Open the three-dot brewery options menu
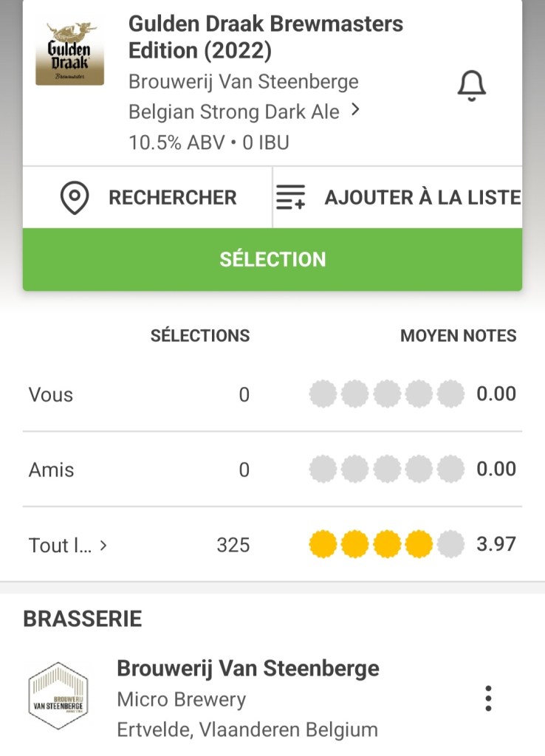 [487, 698]
